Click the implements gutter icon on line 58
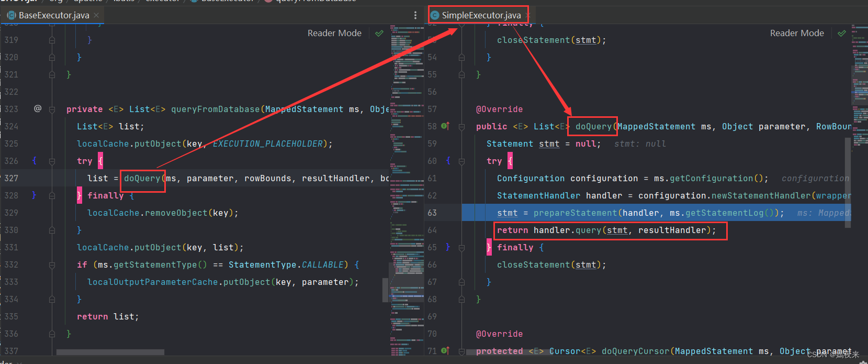Image resolution: width=868 pixels, height=364 pixels. 445,126
